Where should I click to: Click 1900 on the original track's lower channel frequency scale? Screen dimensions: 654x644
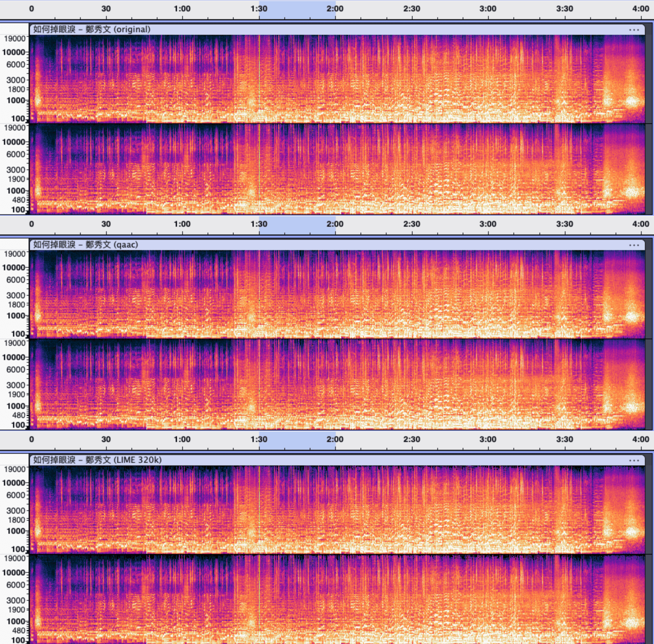pyautogui.click(x=17, y=179)
